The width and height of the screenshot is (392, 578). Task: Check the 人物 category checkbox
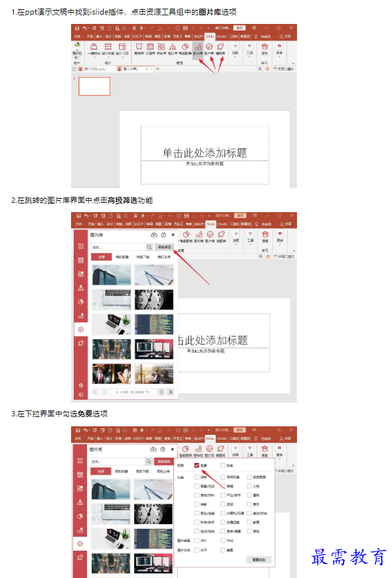point(249,486)
